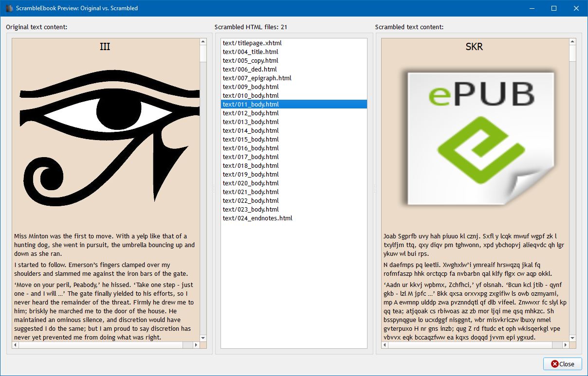Select text/018_body.html file
Image resolution: width=588 pixels, height=376 pixels.
tap(294, 165)
